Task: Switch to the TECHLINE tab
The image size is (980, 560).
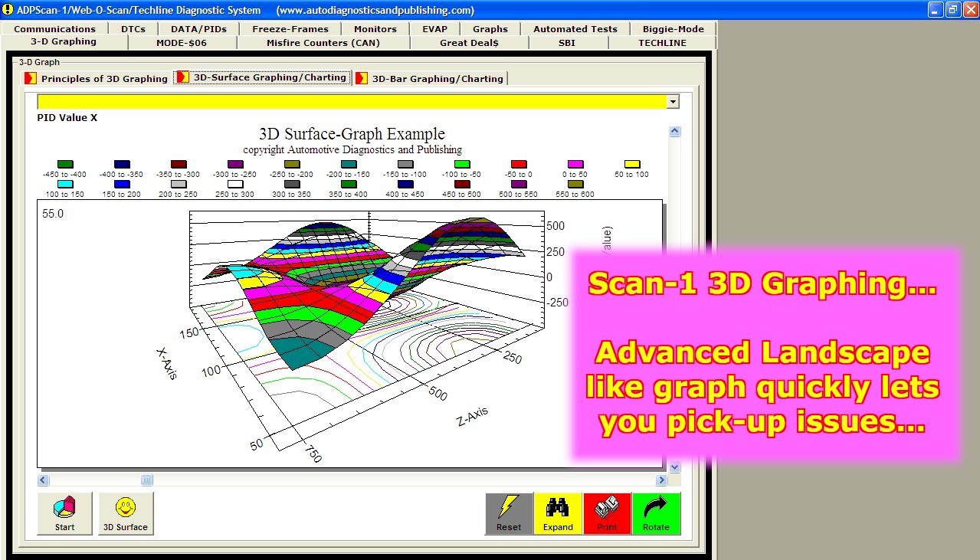Action: coord(663,43)
